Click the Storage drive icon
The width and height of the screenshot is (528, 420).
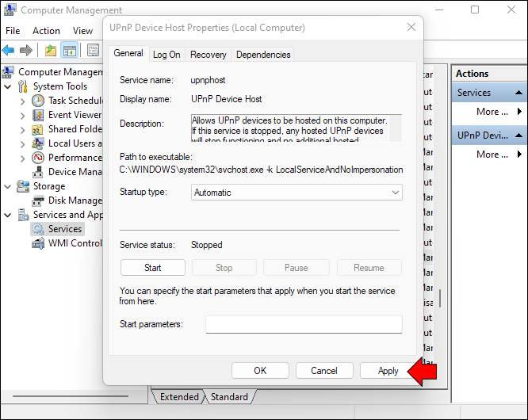(23, 186)
